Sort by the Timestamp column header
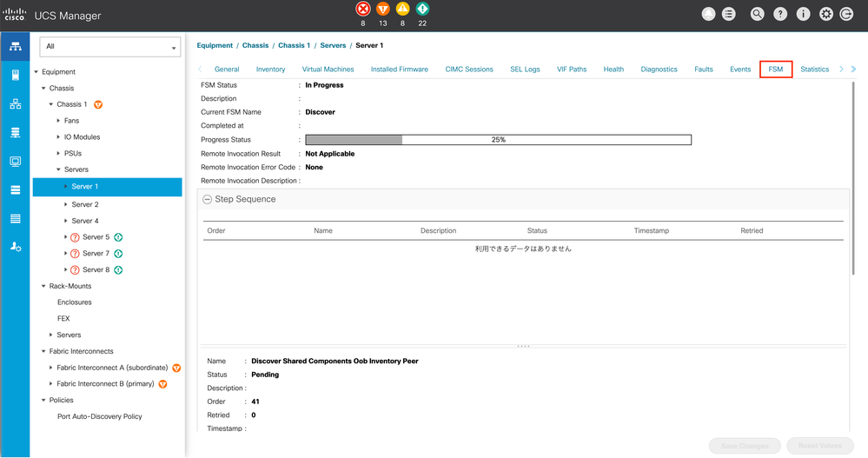868x458 pixels. point(651,230)
